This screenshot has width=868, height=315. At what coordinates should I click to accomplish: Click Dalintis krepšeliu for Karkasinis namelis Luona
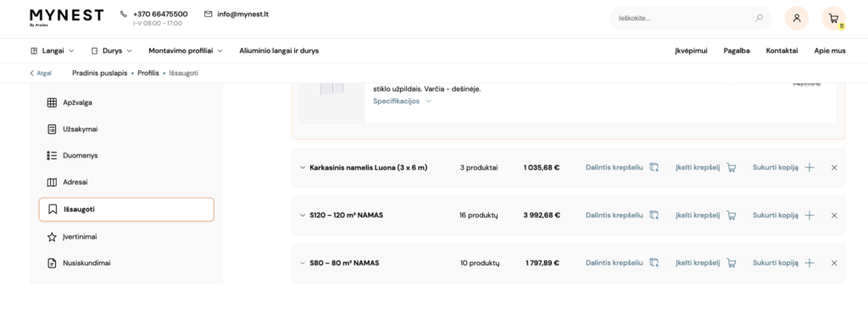[615, 168]
